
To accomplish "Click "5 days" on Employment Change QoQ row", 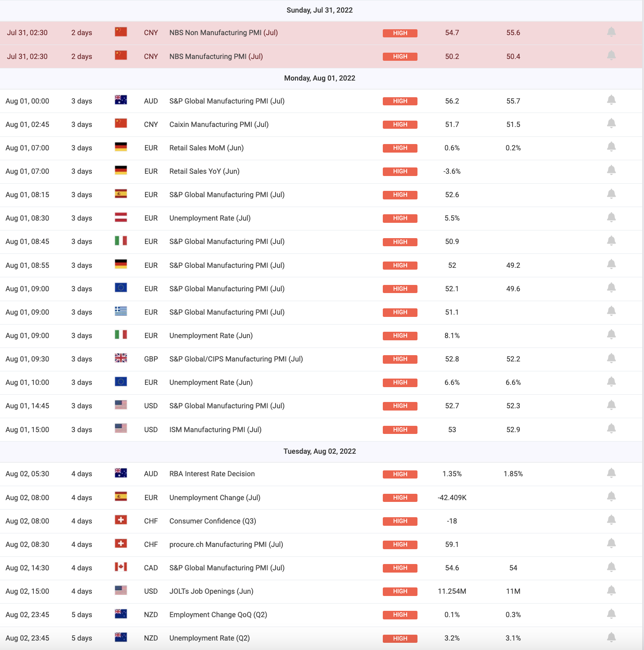I will (82, 615).
